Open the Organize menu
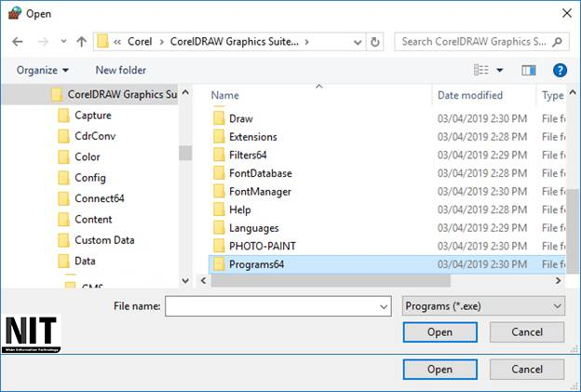This screenshot has width=581, height=392. click(x=43, y=70)
